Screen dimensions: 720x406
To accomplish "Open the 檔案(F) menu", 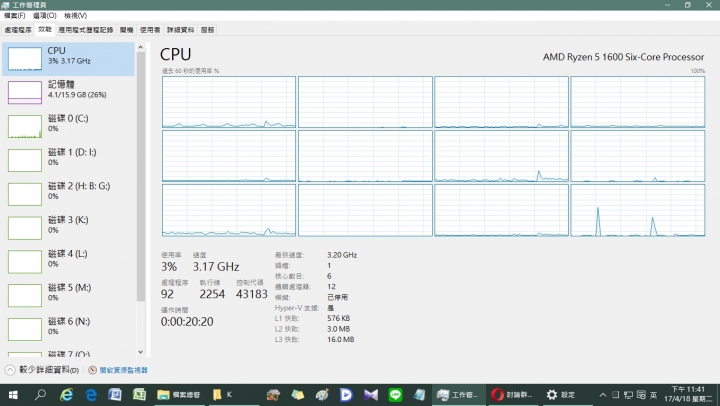I will click(14, 16).
